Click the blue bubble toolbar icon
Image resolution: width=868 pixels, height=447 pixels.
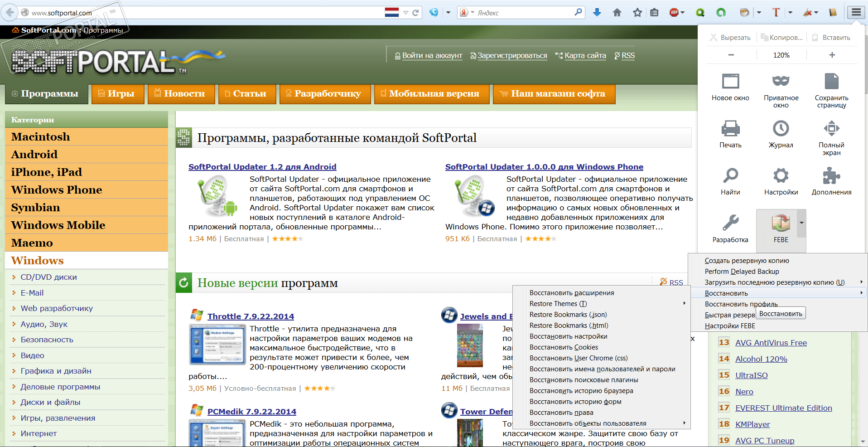434,12
